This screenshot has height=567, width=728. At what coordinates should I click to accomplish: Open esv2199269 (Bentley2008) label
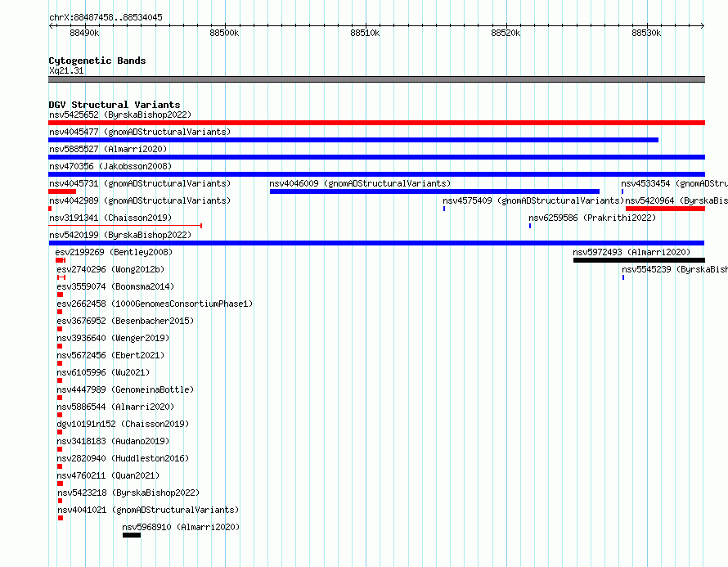(114, 252)
